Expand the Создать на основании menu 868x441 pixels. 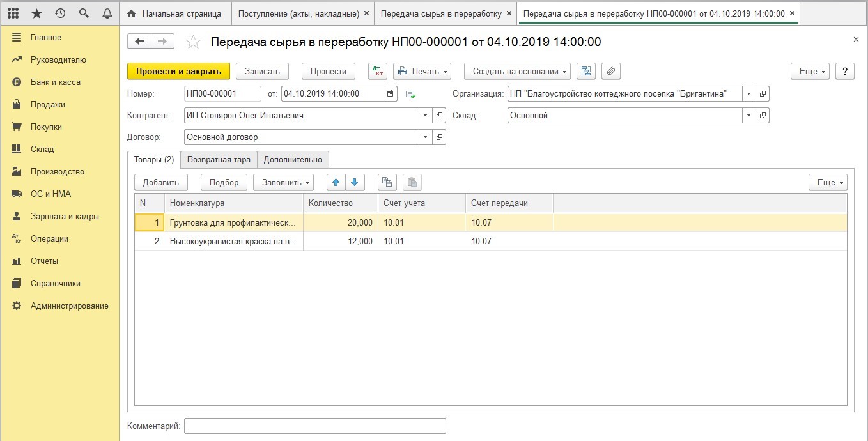[517, 71]
